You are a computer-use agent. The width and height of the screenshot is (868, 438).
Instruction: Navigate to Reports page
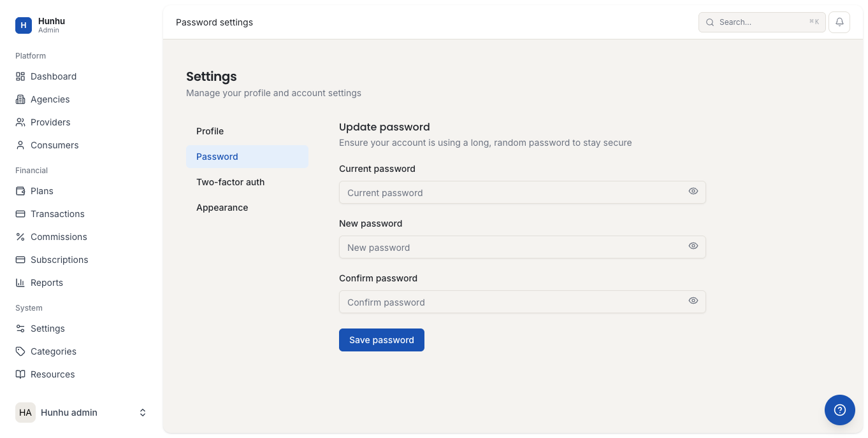(x=82, y=283)
